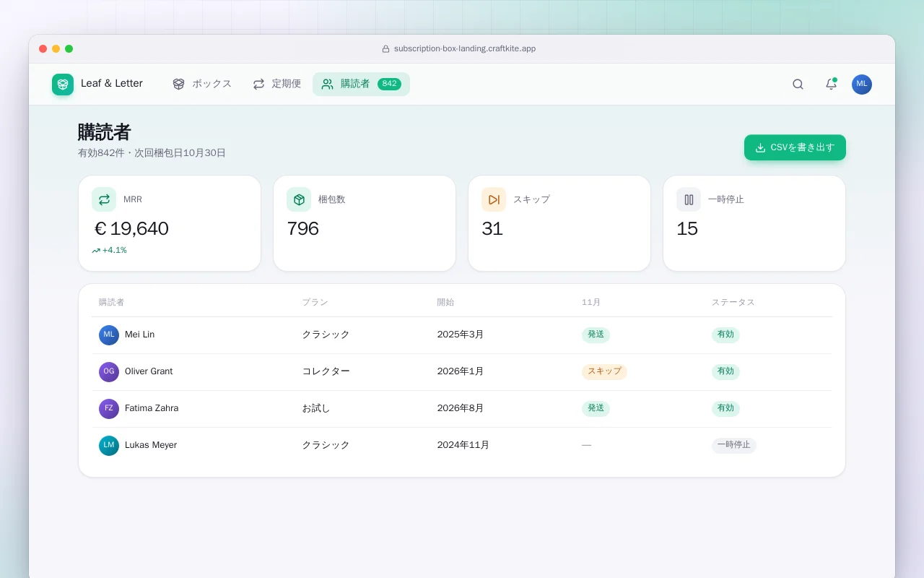
Task: Click the プラン column header
Action: pos(315,303)
